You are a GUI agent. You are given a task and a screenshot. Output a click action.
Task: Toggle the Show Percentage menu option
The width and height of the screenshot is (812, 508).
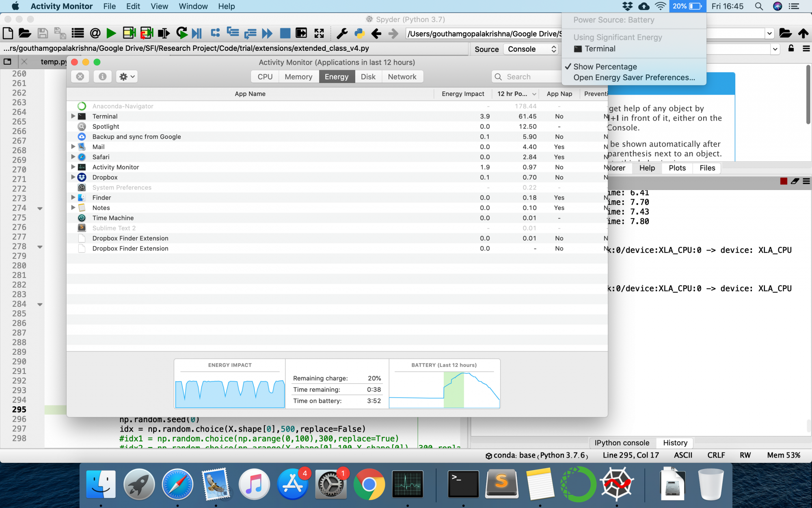click(605, 67)
